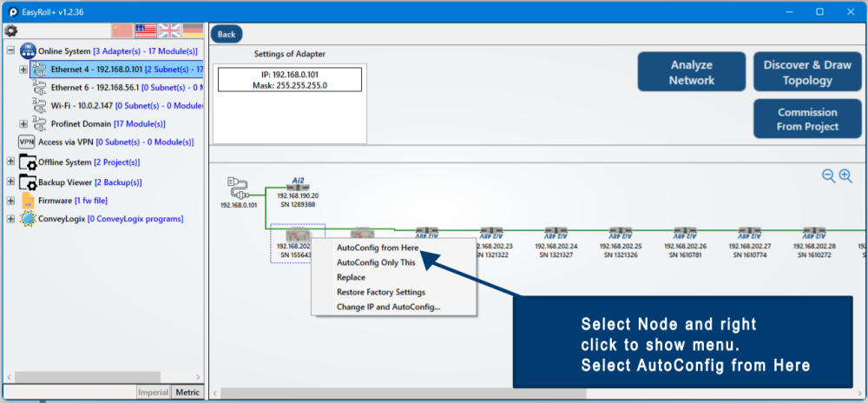Click Firmware [1 fw file] label
The image size is (868, 403).
coord(73,201)
